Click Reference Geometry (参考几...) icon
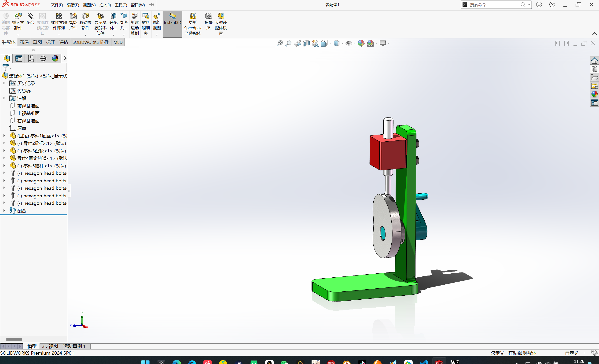The height and width of the screenshot is (364, 599). [x=124, y=22]
